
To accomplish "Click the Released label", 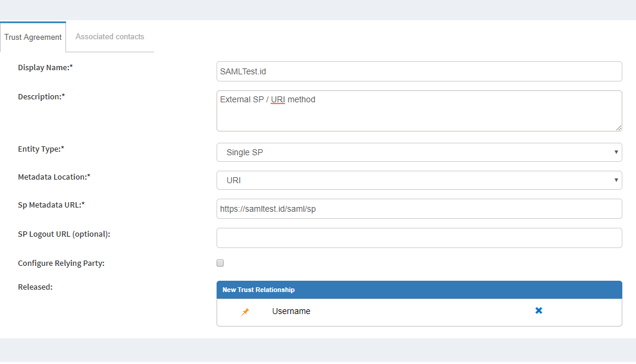I will [35, 287].
